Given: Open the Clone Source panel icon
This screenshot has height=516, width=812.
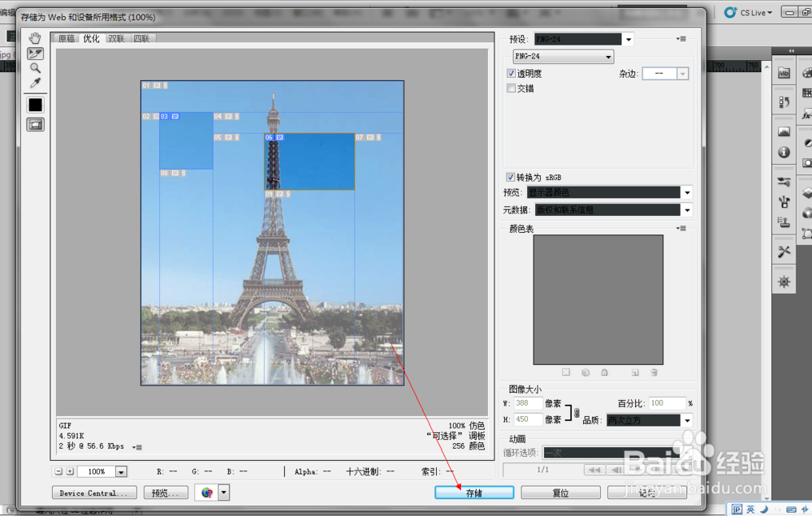Looking at the screenshot, I should pos(784,222).
